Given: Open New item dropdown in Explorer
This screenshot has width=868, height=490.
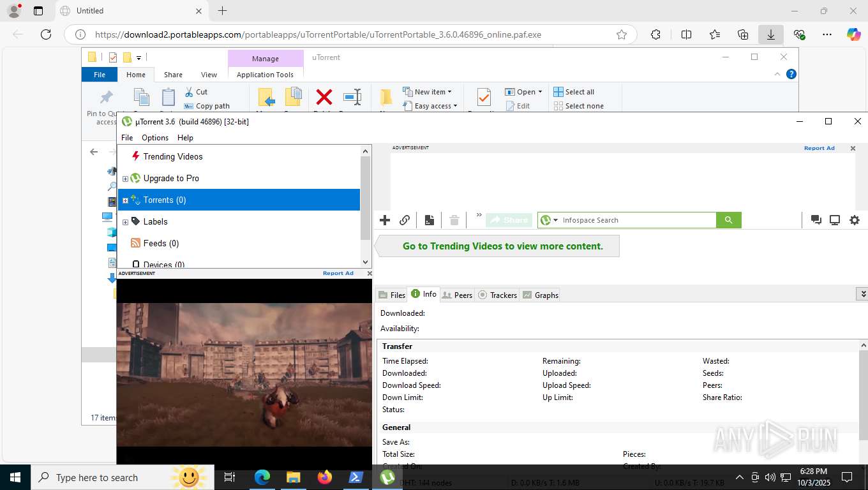Looking at the screenshot, I should tap(427, 92).
